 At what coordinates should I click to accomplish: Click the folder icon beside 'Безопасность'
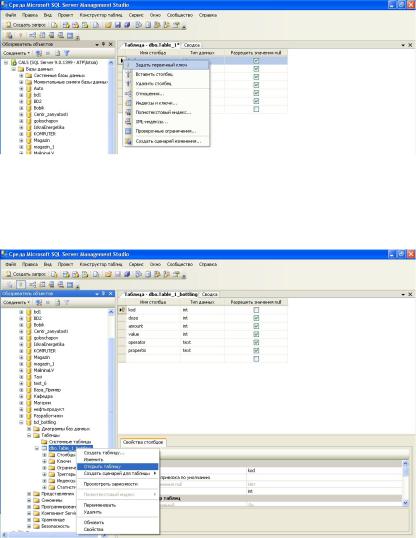[x=37, y=526]
